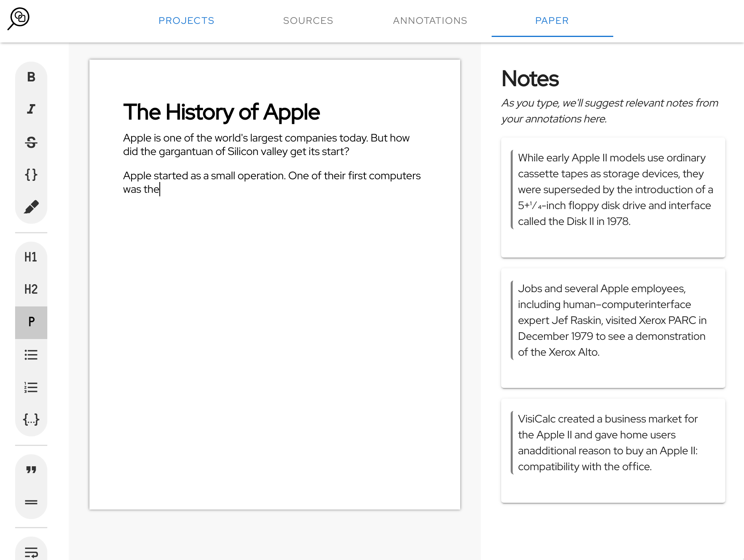Screen dimensions: 744x560
Task: Click the Disk II cassette tapes note
Action: 613,198
